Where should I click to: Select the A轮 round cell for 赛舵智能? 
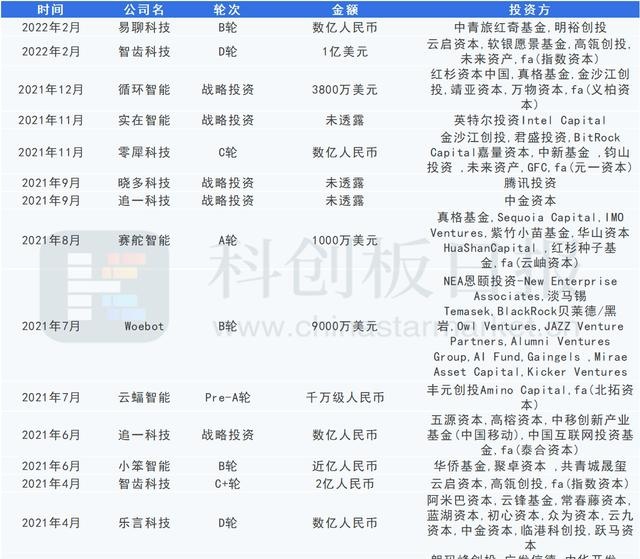pos(227,240)
